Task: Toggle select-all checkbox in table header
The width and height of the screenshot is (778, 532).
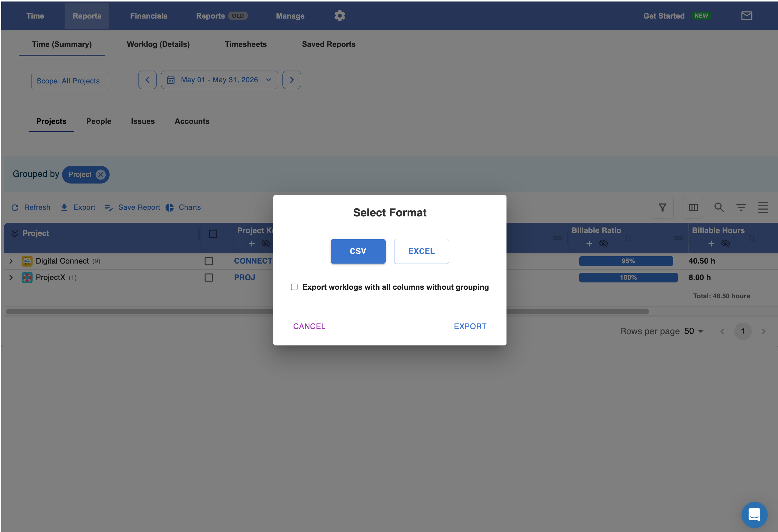Action: (213, 234)
